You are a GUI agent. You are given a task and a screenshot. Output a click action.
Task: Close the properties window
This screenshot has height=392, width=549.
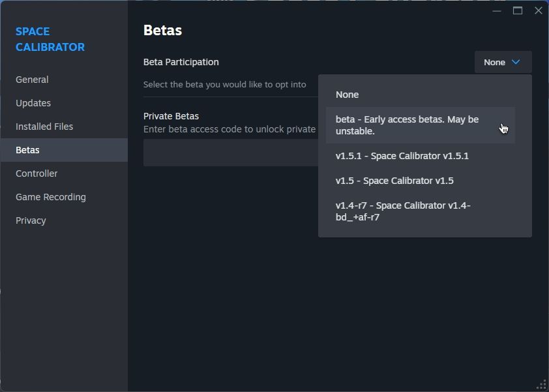539,11
